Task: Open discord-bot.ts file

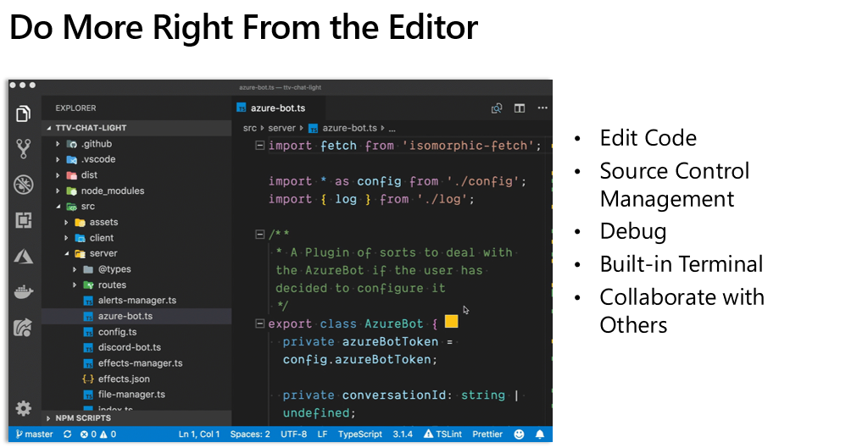Action: click(136, 347)
